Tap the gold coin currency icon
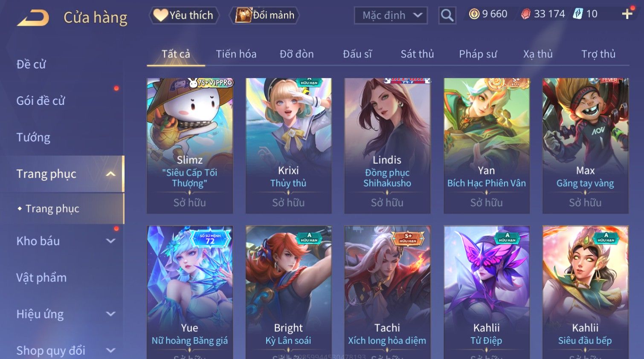644x359 pixels. point(474,14)
